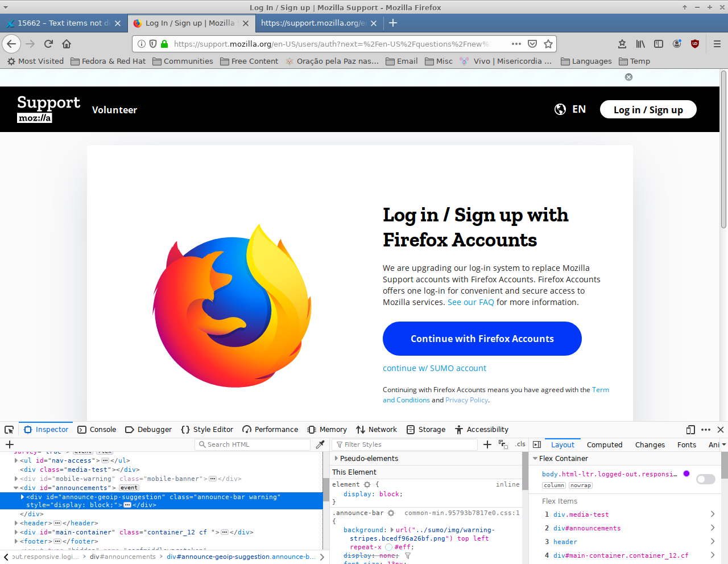Click the Filter Styles input field
The width and height of the screenshot is (728, 564).
pyautogui.click(x=406, y=444)
